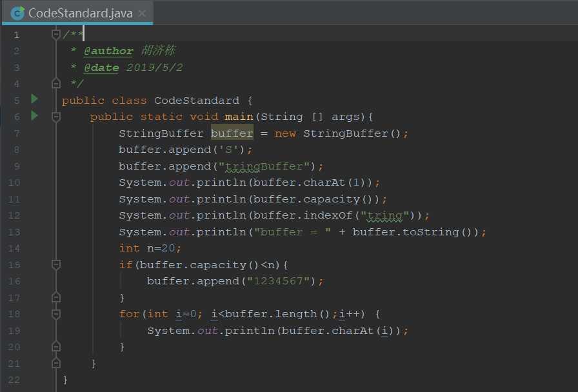This screenshot has width=578, height=392.
Task: Click capacity() call on line 11
Action: (x=339, y=199)
